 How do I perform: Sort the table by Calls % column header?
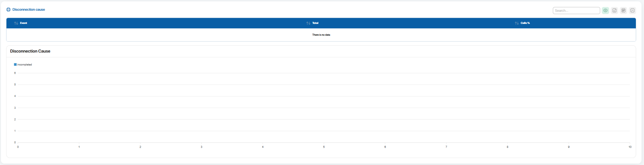click(x=525, y=23)
